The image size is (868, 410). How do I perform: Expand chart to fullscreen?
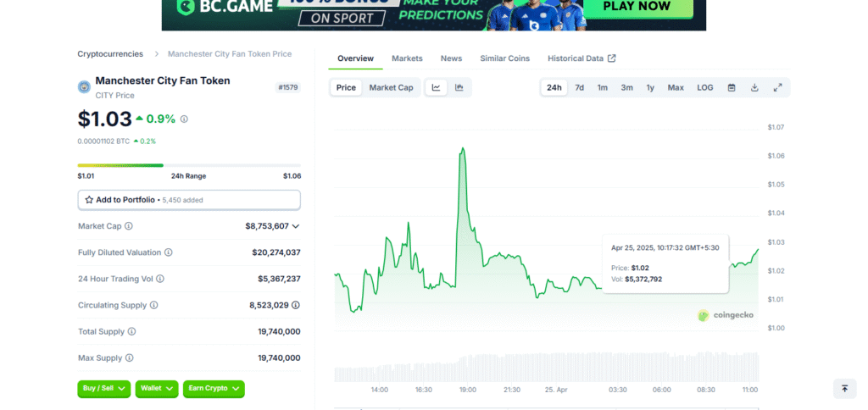777,87
